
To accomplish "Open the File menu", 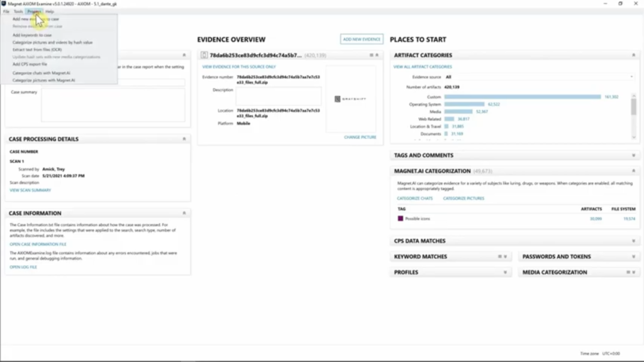I will click(6, 11).
